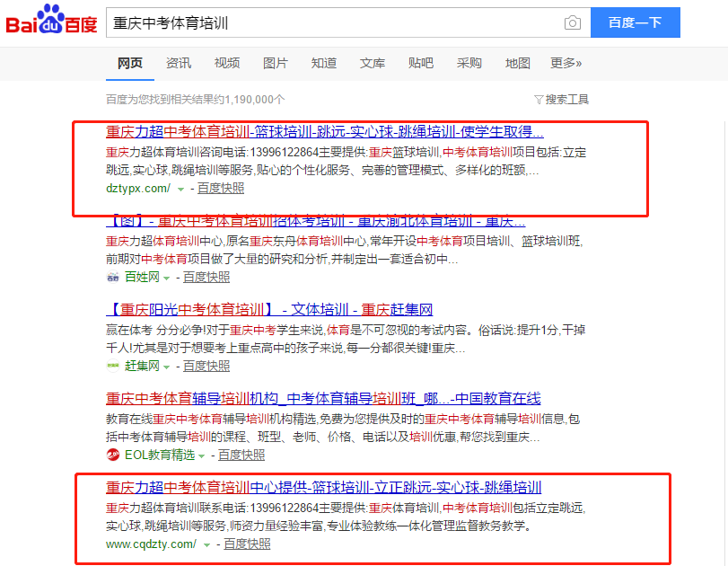Open 百度快照 for EOL教育精选 result
This screenshot has width=728, height=566.
pos(241,455)
